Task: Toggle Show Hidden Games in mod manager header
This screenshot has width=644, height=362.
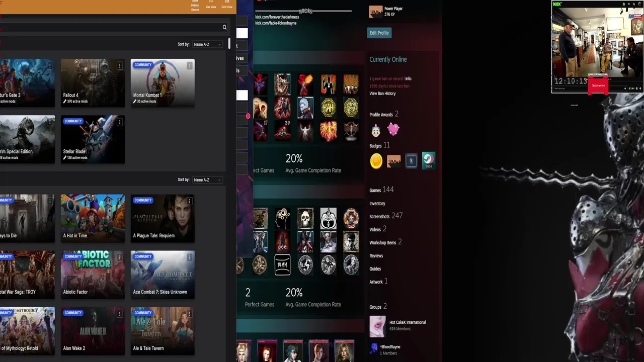Action: coord(195,6)
